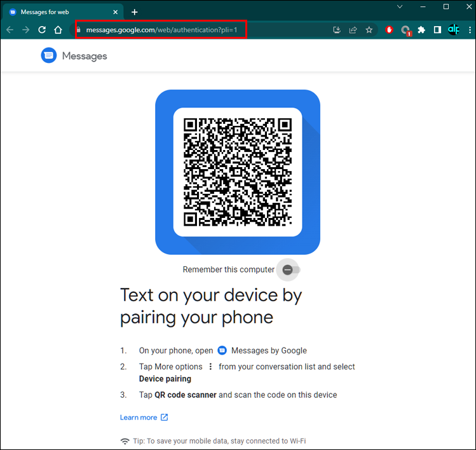Screen dimensions: 476x450
Task: Click the Messages by Google icon in step 1
Action: pyautogui.click(x=222, y=350)
